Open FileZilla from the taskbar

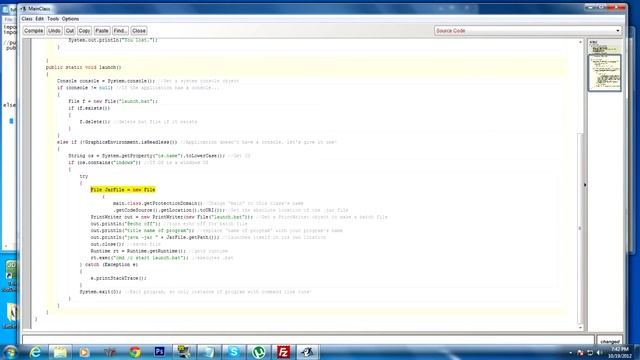283,352
